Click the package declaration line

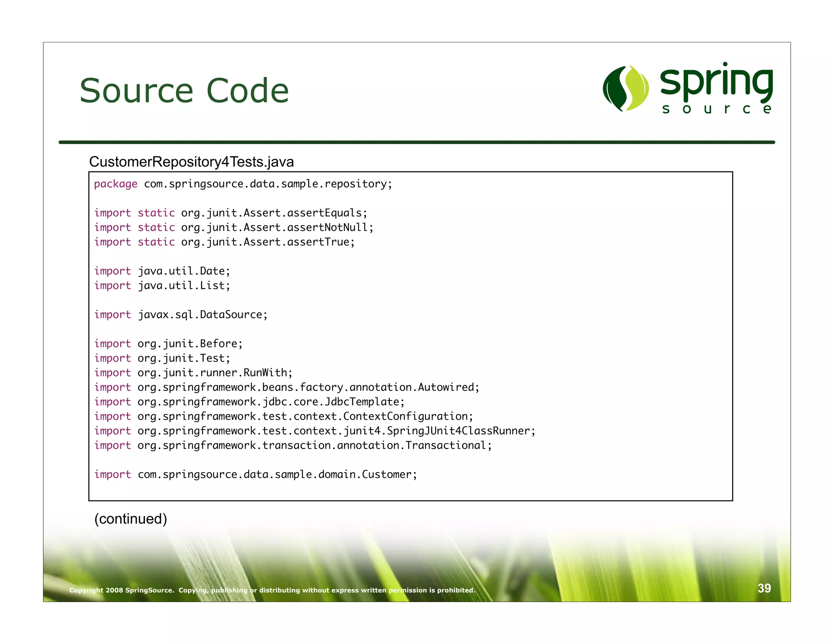pos(243,184)
